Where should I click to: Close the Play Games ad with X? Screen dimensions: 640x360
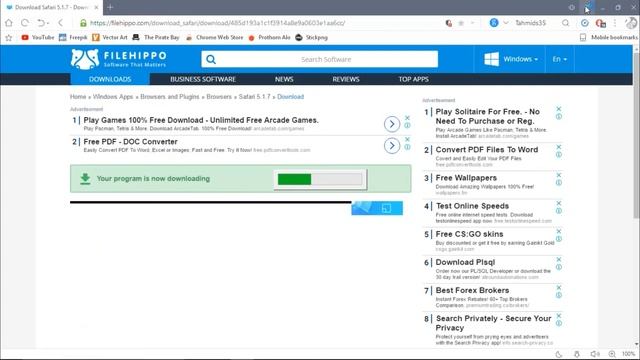(407, 118)
